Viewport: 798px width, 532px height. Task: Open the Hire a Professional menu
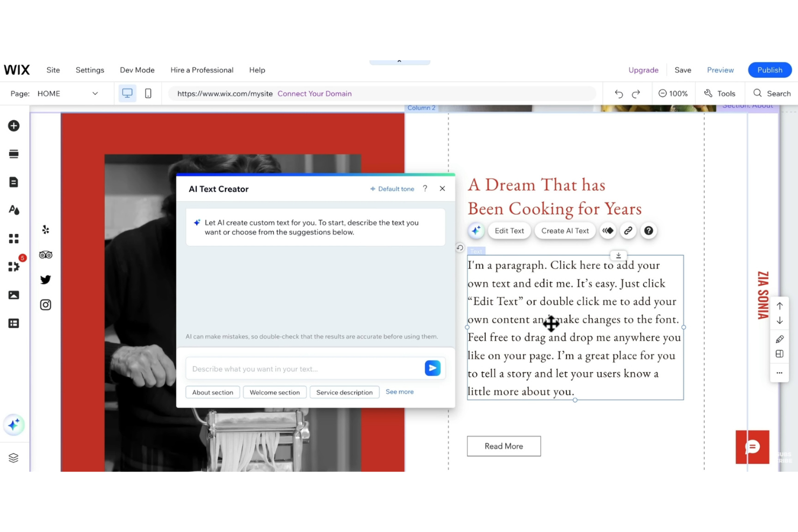(202, 70)
